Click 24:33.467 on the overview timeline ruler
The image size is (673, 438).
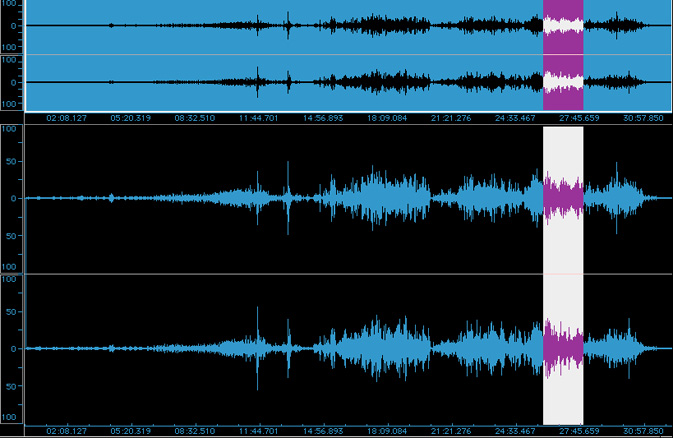pyautogui.click(x=514, y=118)
